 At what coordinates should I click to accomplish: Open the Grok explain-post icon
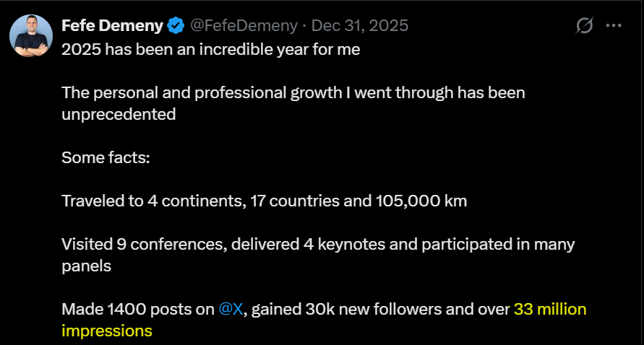[584, 26]
